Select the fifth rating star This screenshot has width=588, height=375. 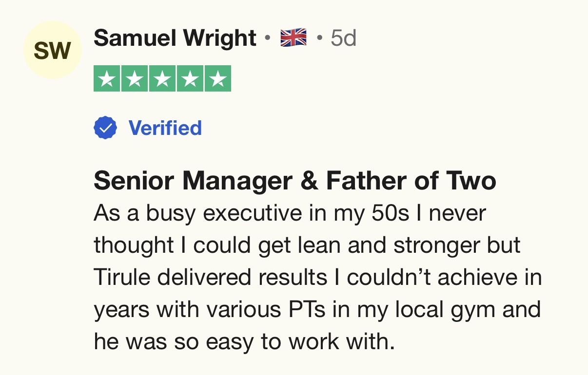pyautogui.click(x=217, y=79)
